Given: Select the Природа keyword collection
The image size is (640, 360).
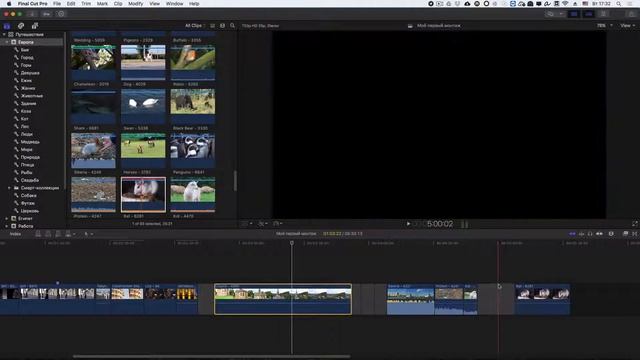Looking at the screenshot, I should 30,157.
